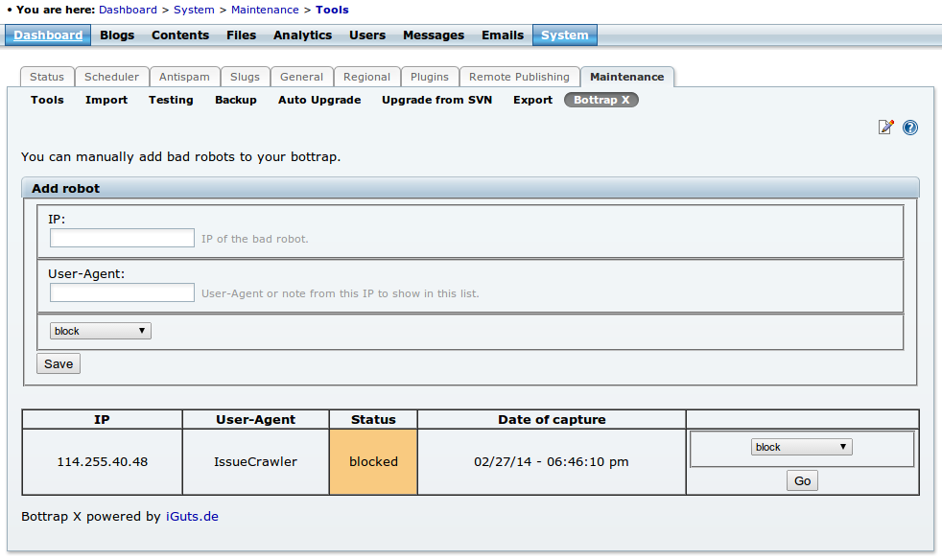
Task: Click the Date of capture column header
Action: click(x=552, y=419)
